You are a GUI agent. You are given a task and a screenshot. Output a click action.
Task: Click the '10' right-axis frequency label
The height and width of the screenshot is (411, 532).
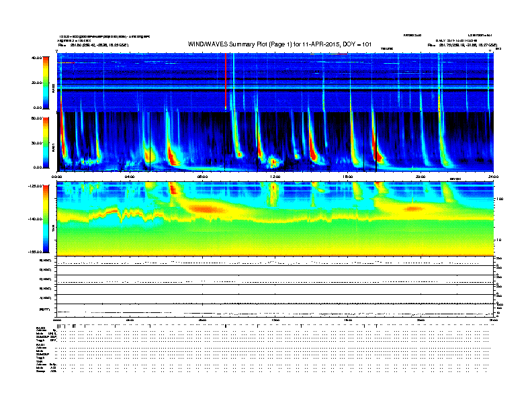pyautogui.click(x=498, y=240)
